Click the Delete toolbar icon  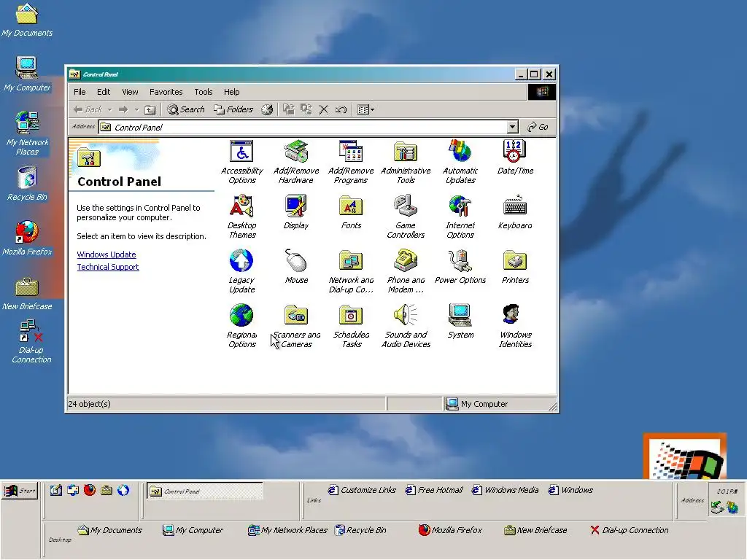pos(323,109)
